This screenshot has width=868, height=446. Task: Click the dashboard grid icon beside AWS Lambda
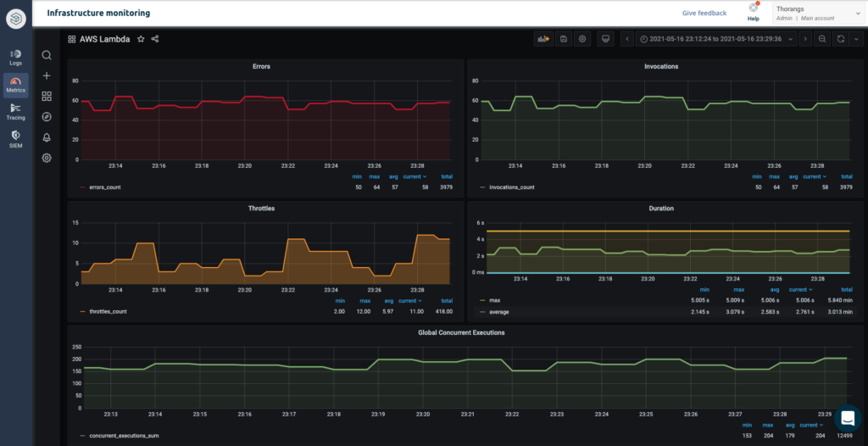[71, 39]
